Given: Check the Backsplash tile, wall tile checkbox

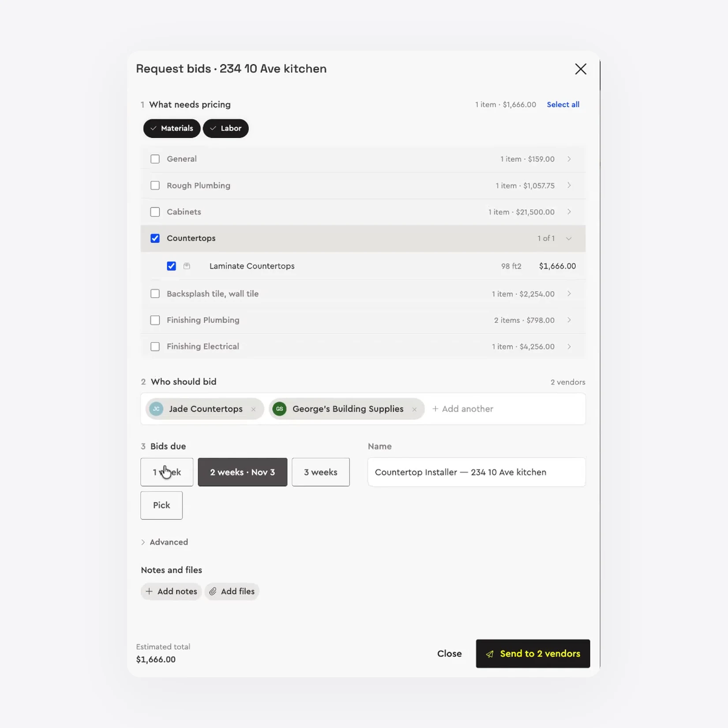Looking at the screenshot, I should pyautogui.click(x=155, y=294).
